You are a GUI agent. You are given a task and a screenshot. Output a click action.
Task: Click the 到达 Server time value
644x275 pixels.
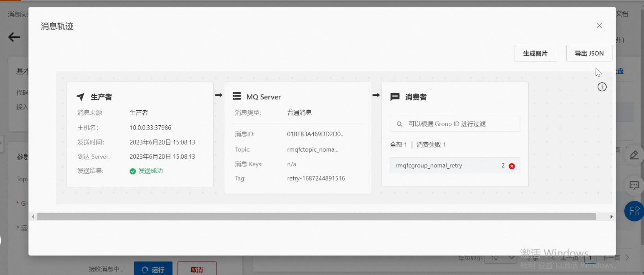(x=162, y=157)
